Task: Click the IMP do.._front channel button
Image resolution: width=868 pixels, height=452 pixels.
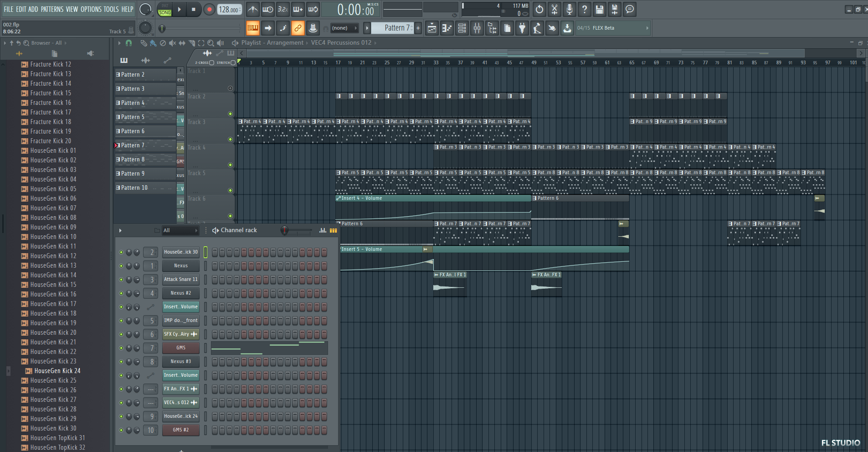Action: click(x=181, y=321)
